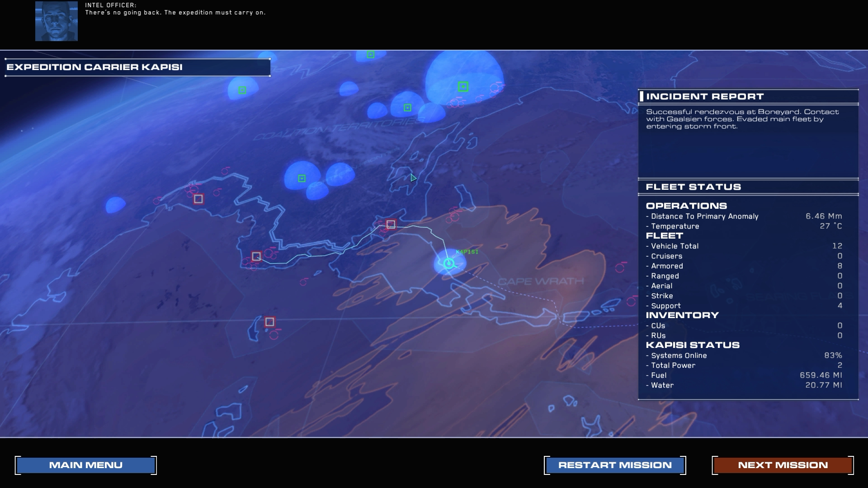Click the lowest red square map marker
This screenshot has width=868, height=488.
(270, 322)
